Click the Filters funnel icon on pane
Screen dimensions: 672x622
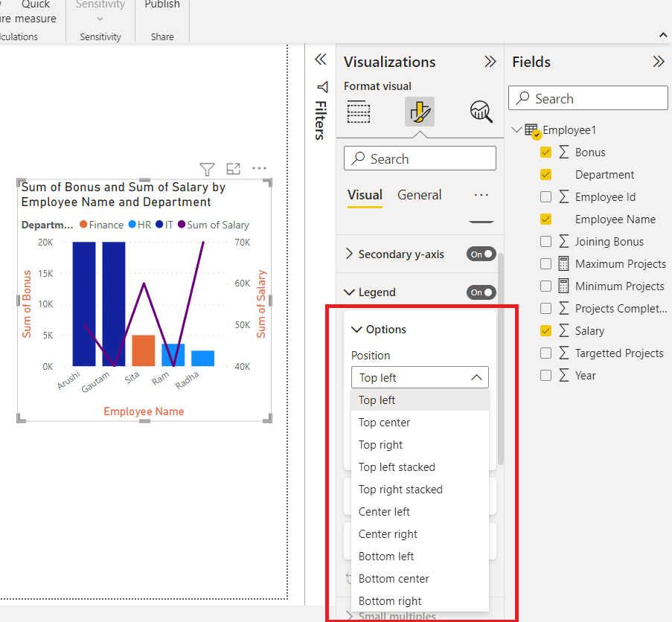322,87
